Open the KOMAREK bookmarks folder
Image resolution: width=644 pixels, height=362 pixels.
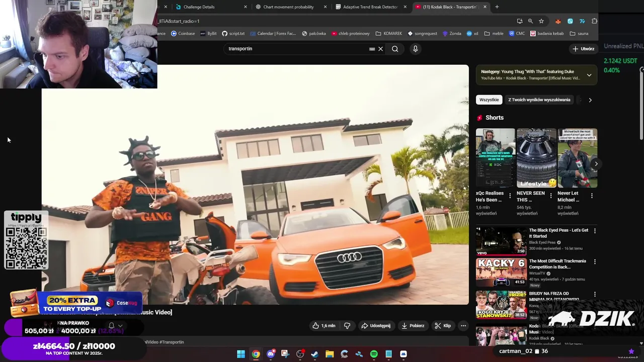pos(388,34)
